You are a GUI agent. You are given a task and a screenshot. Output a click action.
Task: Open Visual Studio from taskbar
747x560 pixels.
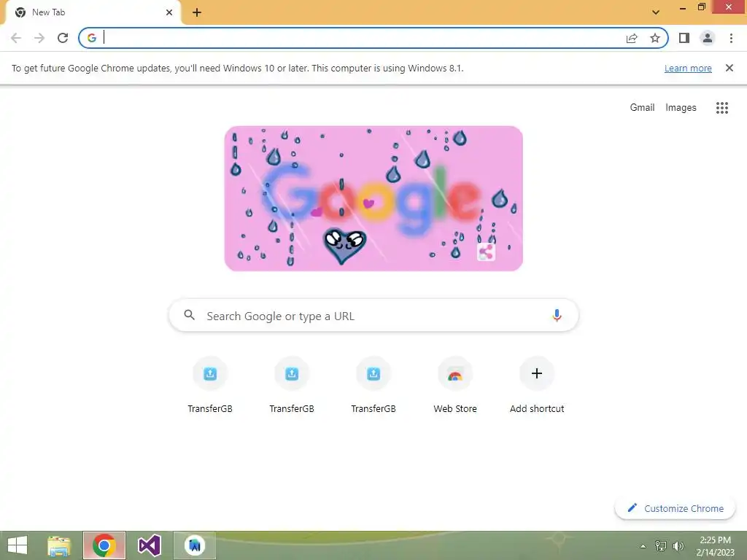pyautogui.click(x=149, y=545)
